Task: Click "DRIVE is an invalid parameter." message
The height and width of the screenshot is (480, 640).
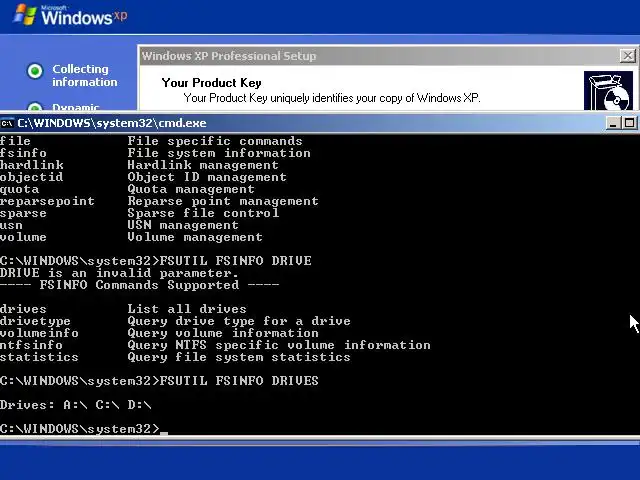Action: [x=119, y=273]
